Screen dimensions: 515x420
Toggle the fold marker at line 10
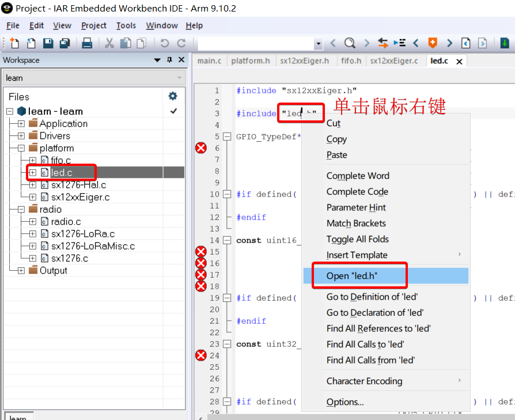click(227, 194)
